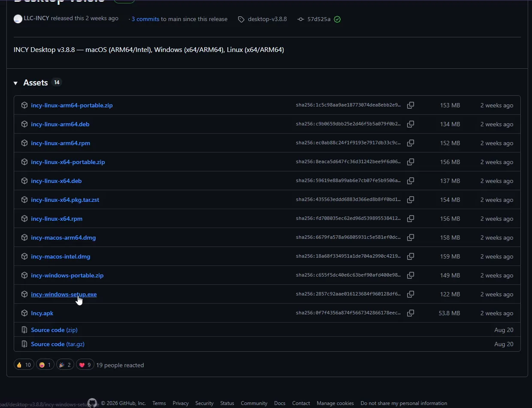Click the Assets count badge showing 14
Screen dimensions: 532x408
click(x=57, y=82)
